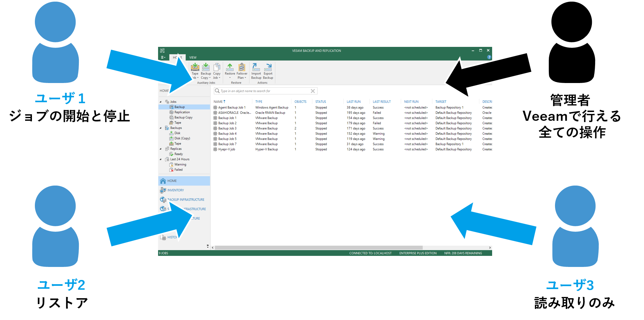Click 'Oracle RMAN Backup' type cell
Screen dimensions: 644x320
click(270, 113)
